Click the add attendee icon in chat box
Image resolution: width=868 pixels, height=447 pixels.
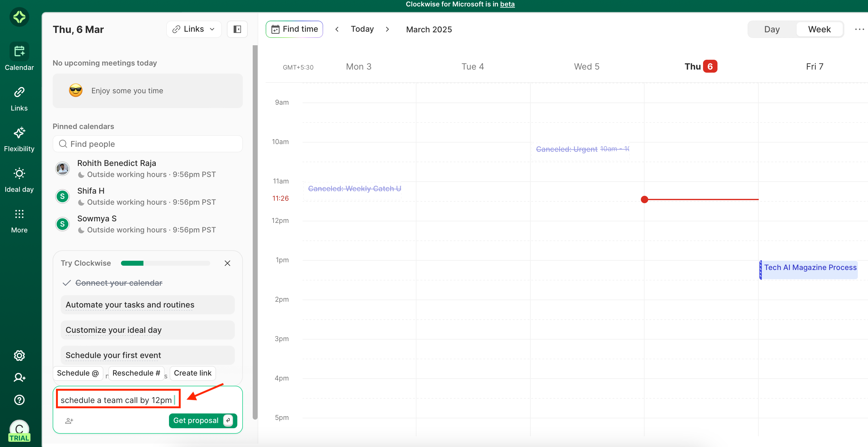69,421
